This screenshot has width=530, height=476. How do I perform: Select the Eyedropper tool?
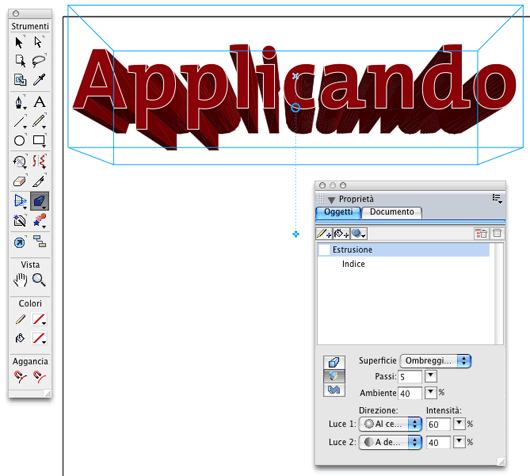pyautogui.click(x=39, y=80)
